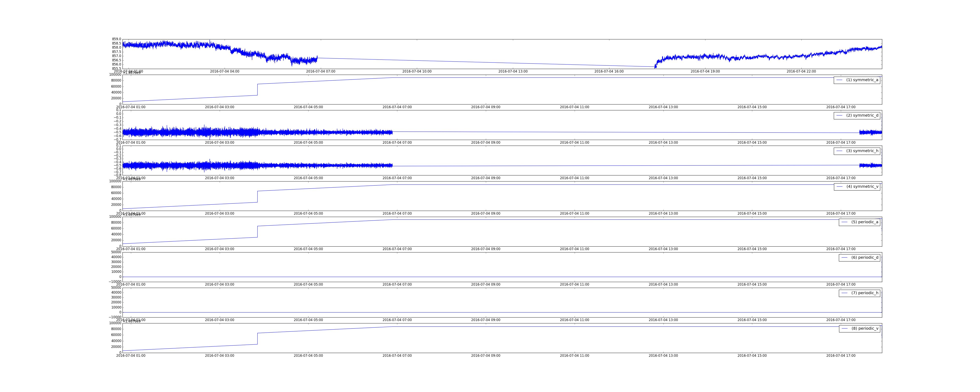Select the "2016-07-04 22:00" tick label in top plot

pos(801,72)
